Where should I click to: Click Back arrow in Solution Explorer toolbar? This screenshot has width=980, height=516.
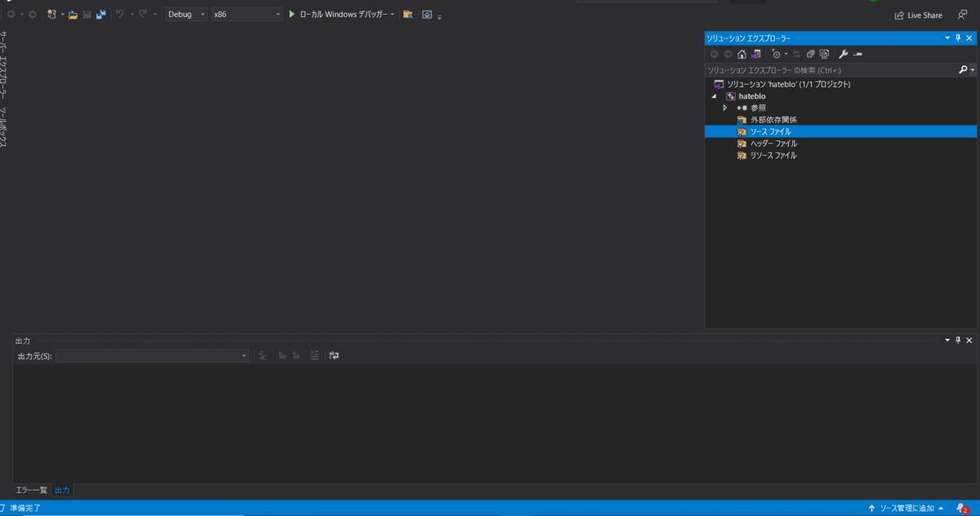[x=714, y=54]
